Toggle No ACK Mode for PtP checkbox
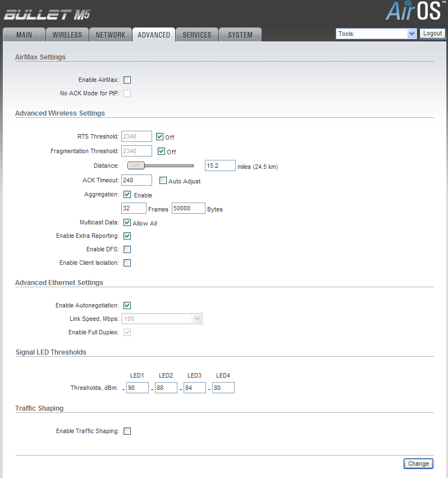This screenshot has width=448, height=478. pos(127,93)
